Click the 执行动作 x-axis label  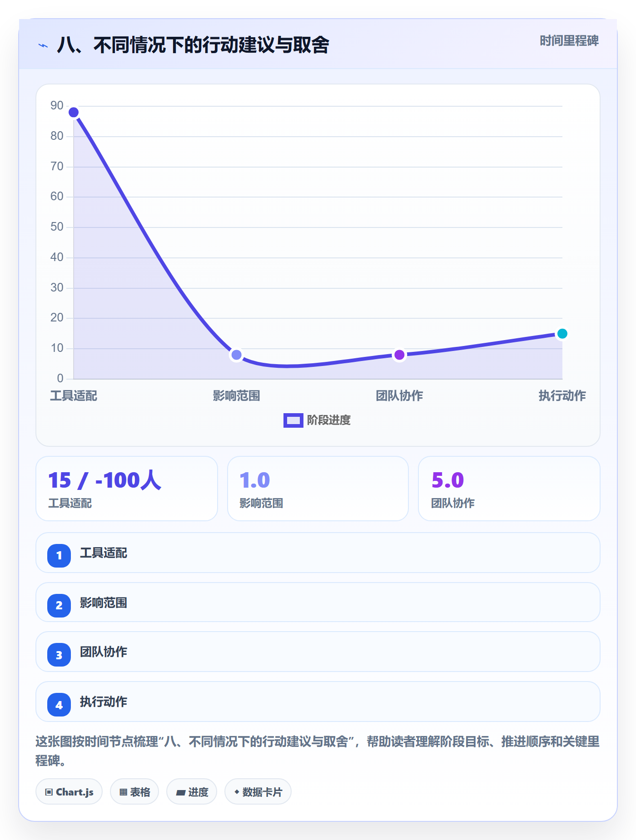point(562,396)
